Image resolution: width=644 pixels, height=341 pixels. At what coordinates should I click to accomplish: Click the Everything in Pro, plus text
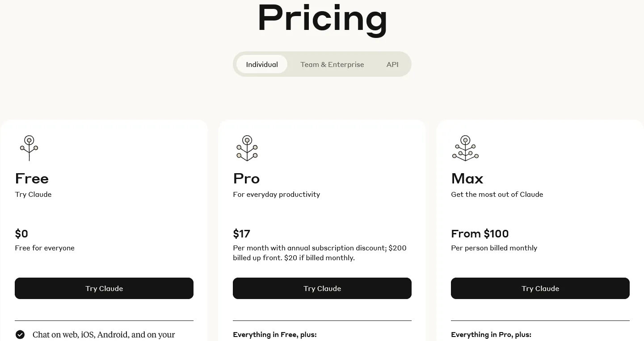(x=491, y=334)
